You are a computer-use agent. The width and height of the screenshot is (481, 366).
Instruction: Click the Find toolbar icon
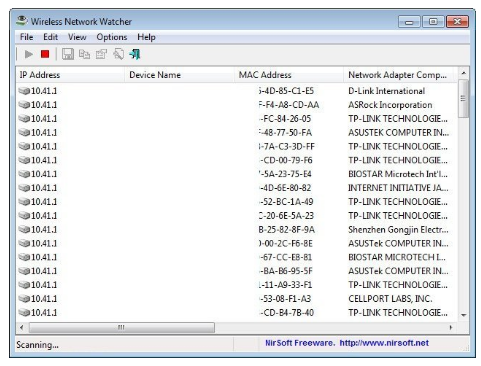[118, 54]
